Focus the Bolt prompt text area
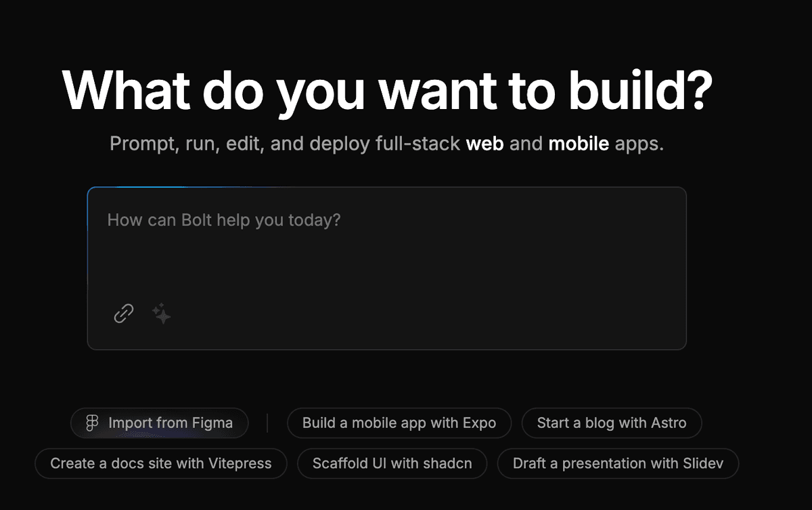The image size is (812, 510). click(x=387, y=268)
